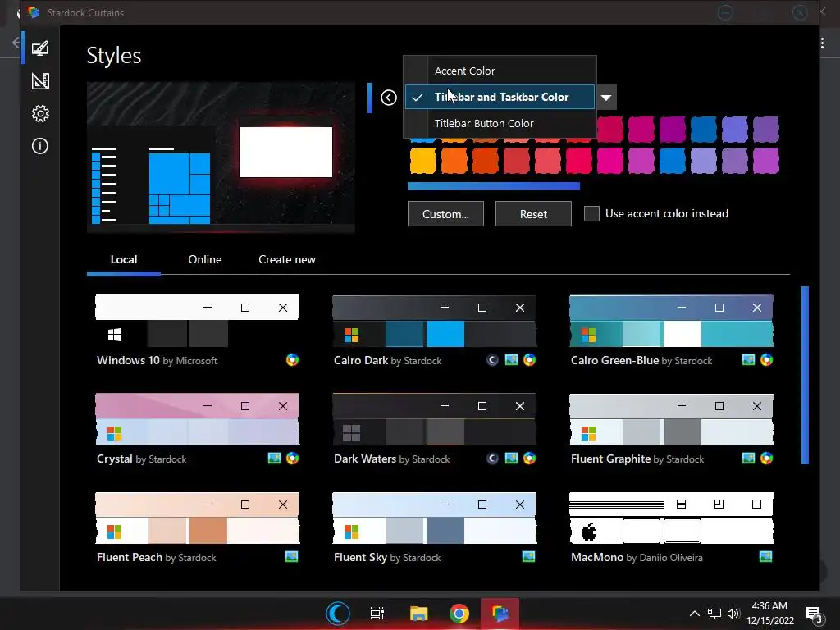This screenshot has height=630, width=840.
Task: Open Settings via the sidebar gear icon
Action: coord(40,113)
